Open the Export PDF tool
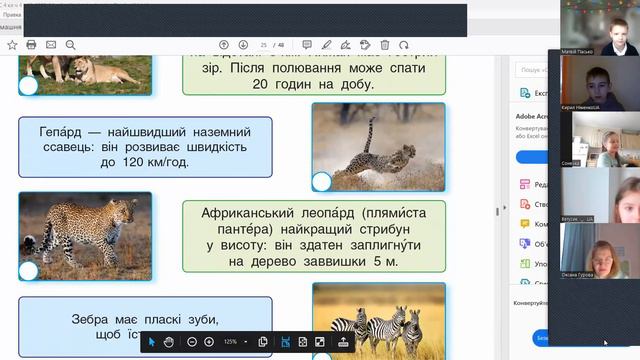Viewport: 640px width, 360px height. 533,93
